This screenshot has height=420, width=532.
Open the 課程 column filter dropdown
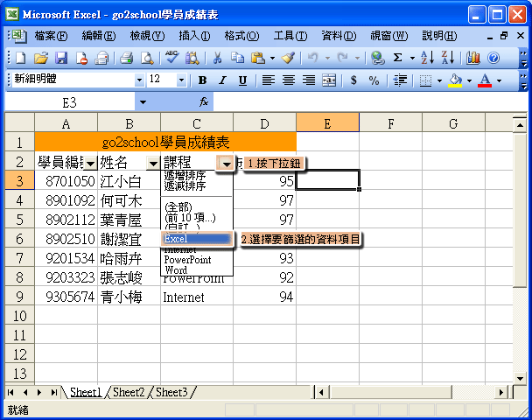(x=227, y=164)
